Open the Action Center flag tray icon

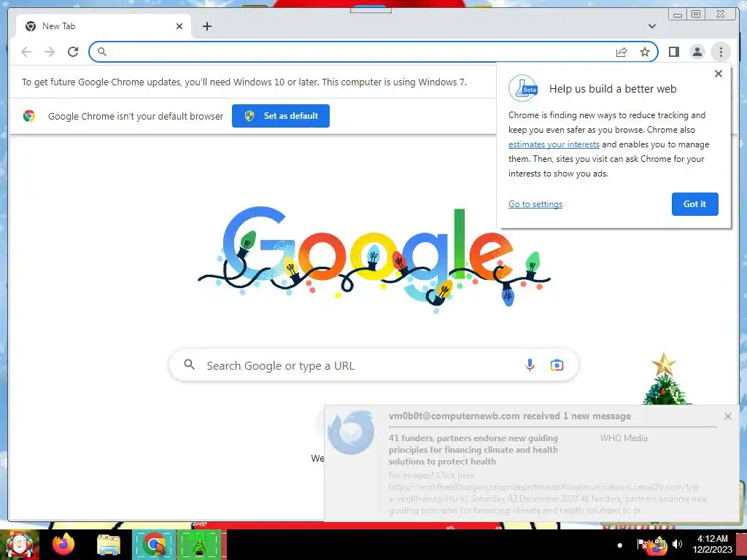pos(642,544)
